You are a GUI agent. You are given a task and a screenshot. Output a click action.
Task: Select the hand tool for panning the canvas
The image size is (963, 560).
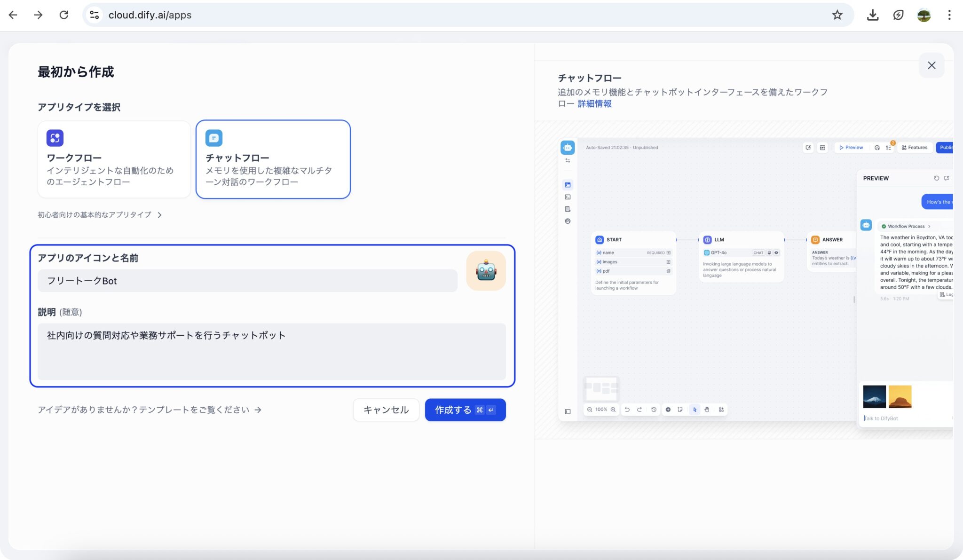tap(707, 410)
